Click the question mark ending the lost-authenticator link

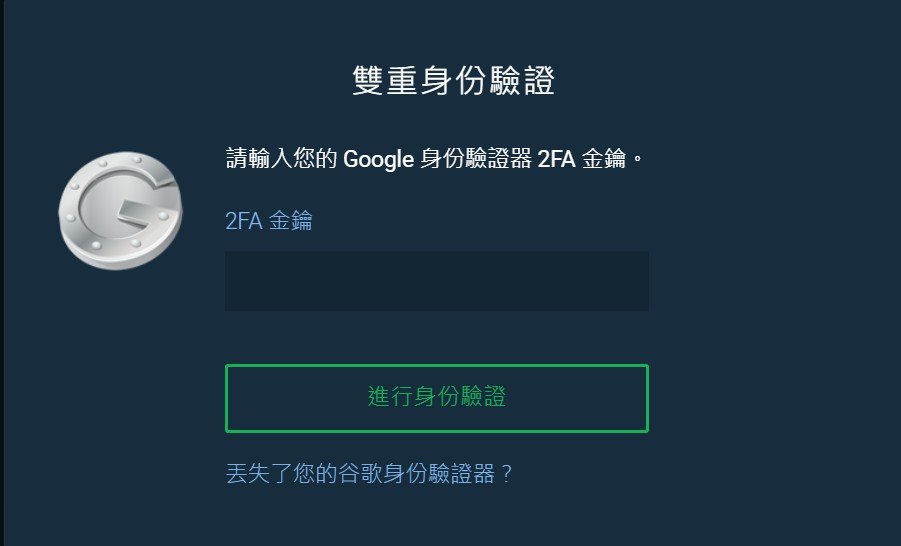[x=506, y=473]
